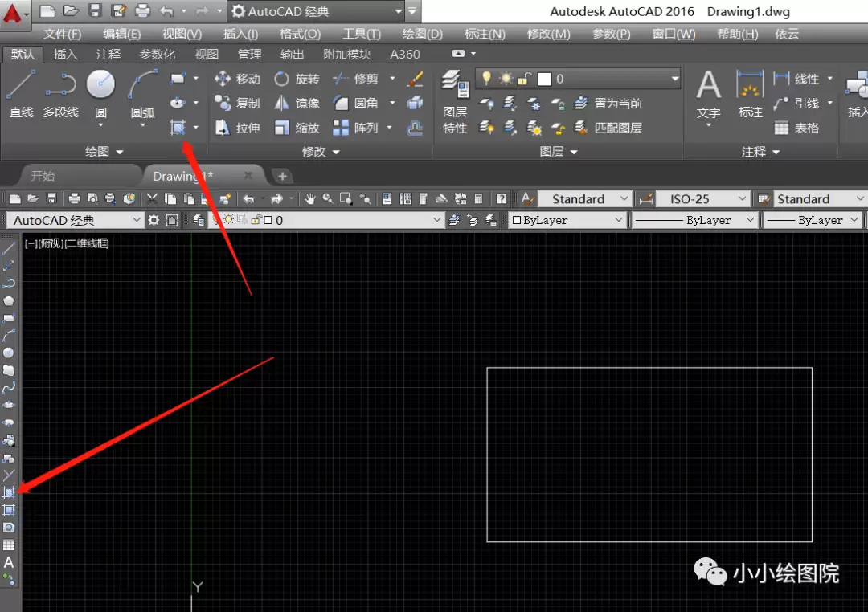Image resolution: width=868 pixels, height=612 pixels.
Task: Expand the ribbon layer 0 dropdown
Action: coord(675,79)
